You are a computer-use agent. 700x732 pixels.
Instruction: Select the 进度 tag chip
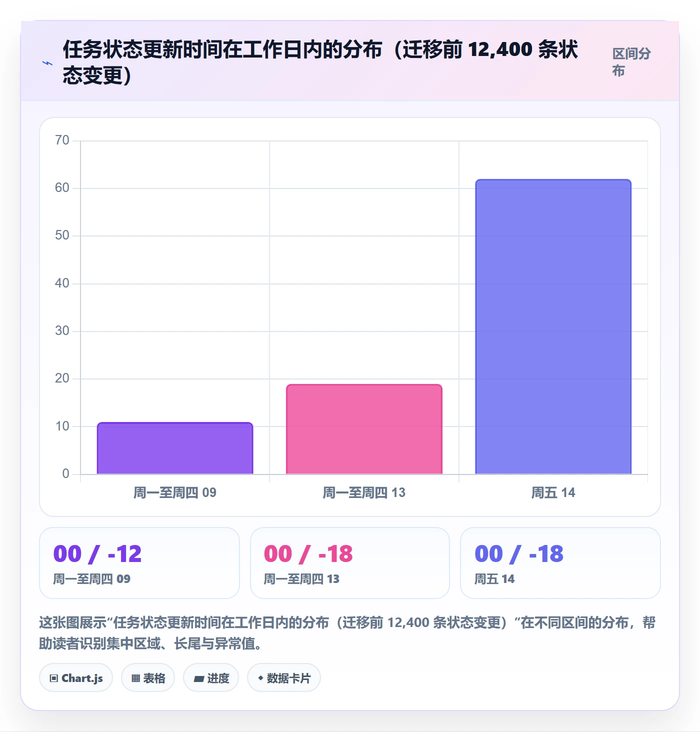pos(211,678)
